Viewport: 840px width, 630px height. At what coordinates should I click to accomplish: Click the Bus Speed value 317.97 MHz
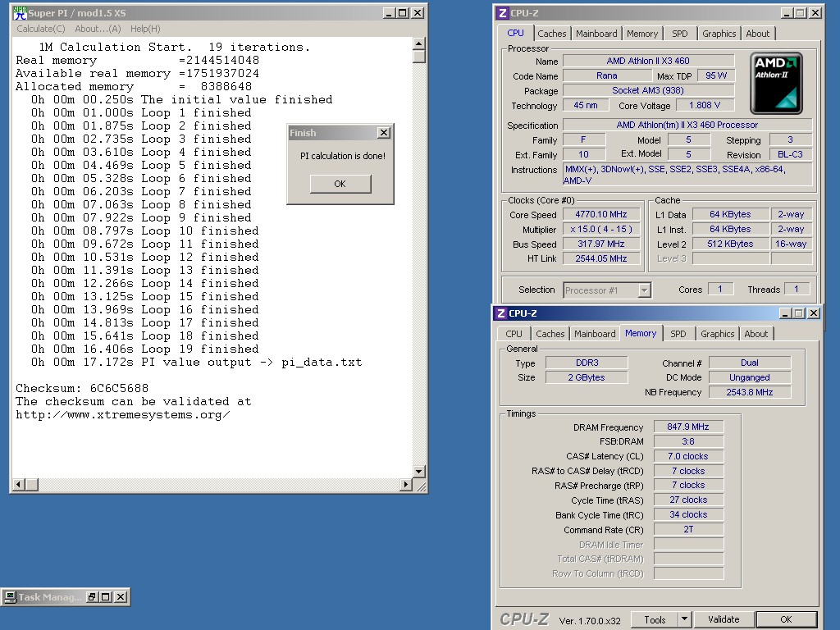[x=601, y=244]
